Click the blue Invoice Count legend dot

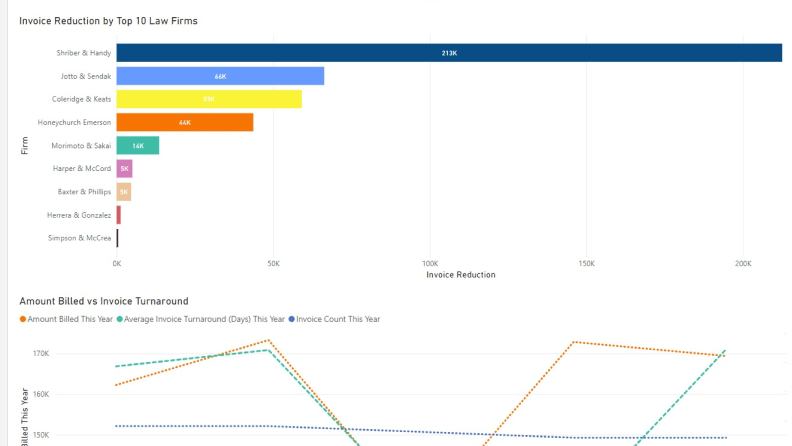pyautogui.click(x=291, y=319)
